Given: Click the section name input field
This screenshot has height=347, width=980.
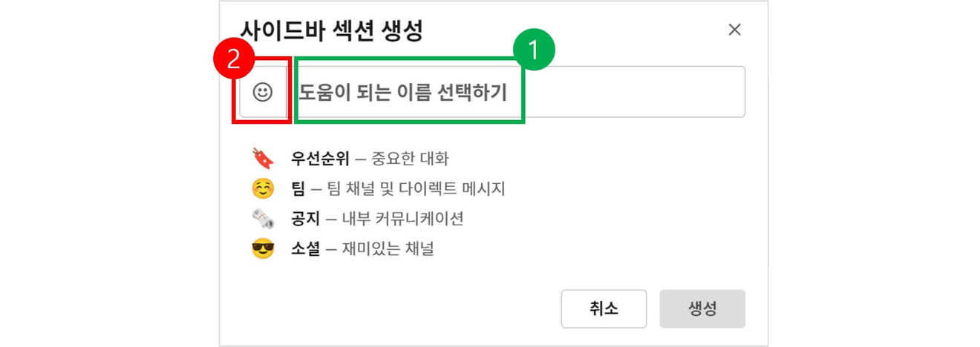Looking at the screenshot, I should 516,92.
